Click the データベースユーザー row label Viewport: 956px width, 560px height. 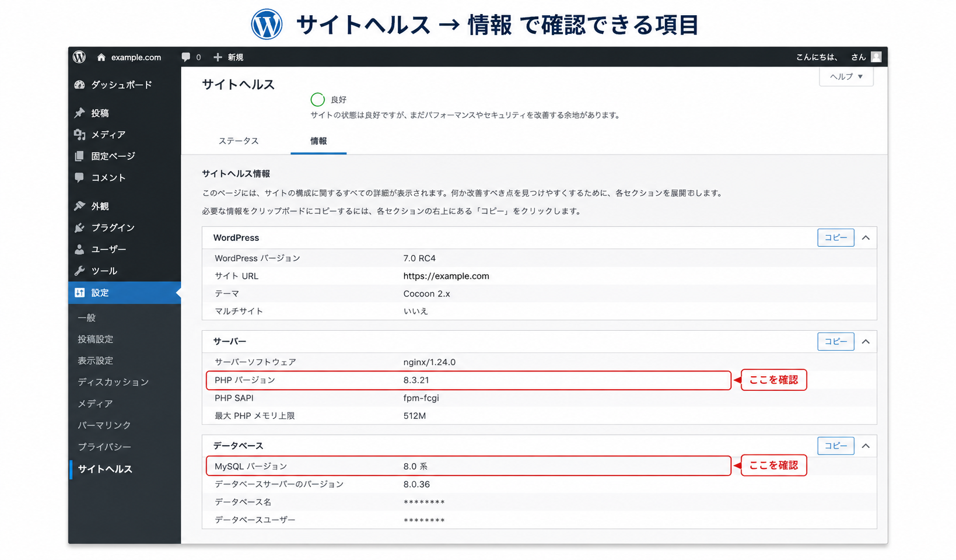click(x=255, y=520)
